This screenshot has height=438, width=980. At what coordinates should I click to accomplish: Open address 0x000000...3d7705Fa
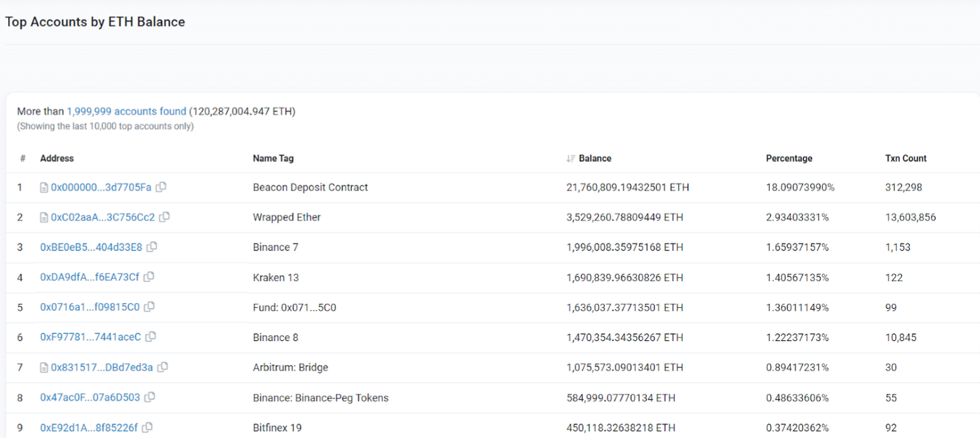coord(101,187)
